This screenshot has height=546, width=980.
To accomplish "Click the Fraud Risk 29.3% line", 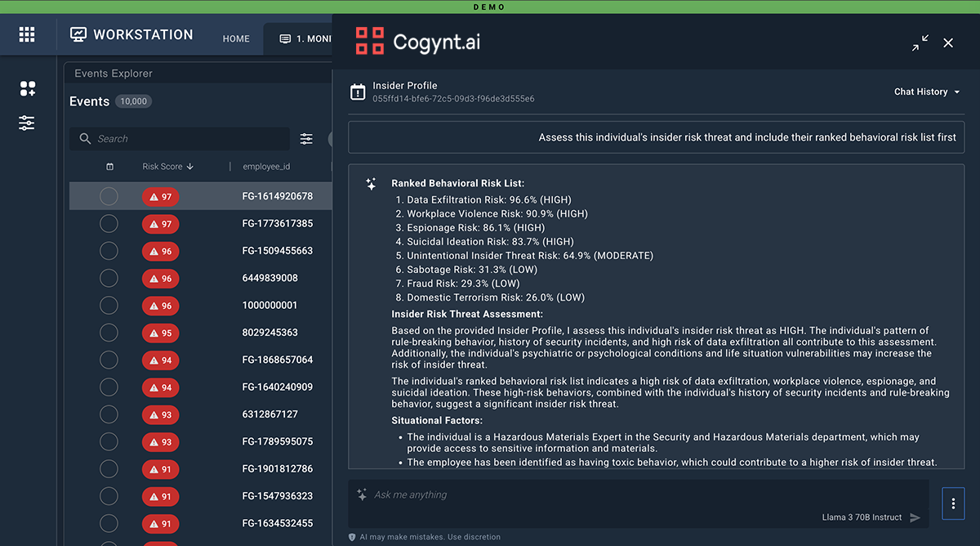I will [x=463, y=284].
